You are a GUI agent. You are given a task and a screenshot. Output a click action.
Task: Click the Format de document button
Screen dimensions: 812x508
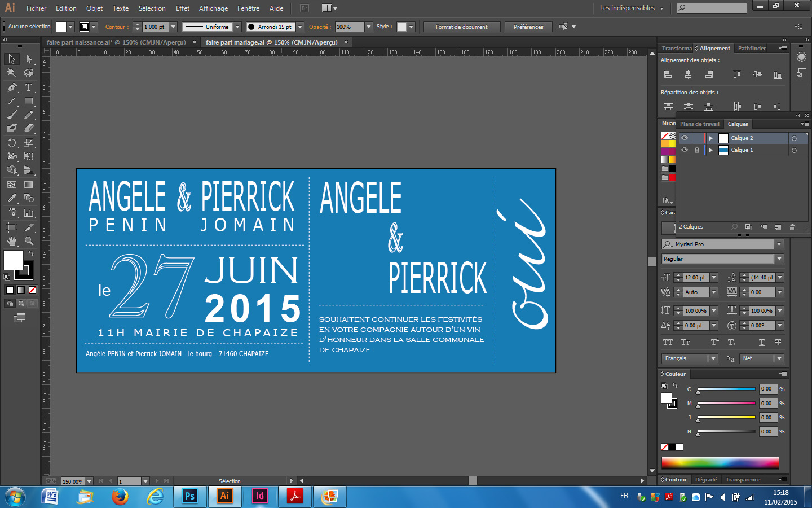tap(461, 27)
